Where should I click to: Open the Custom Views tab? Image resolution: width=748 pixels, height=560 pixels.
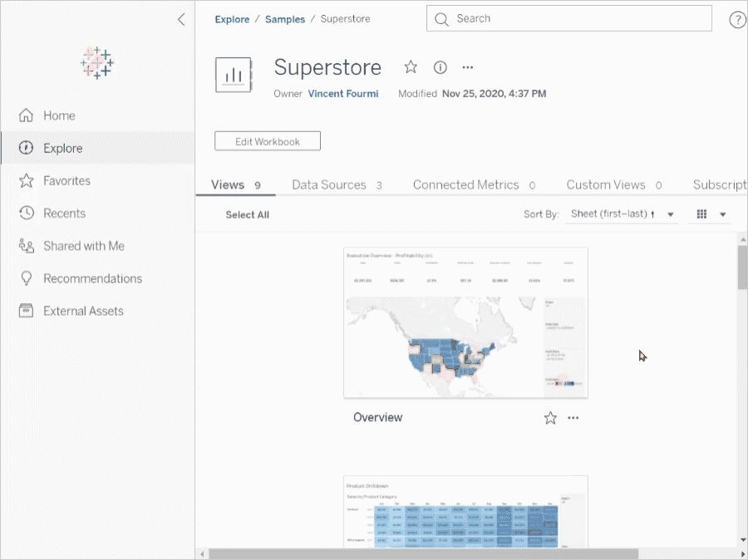[605, 184]
